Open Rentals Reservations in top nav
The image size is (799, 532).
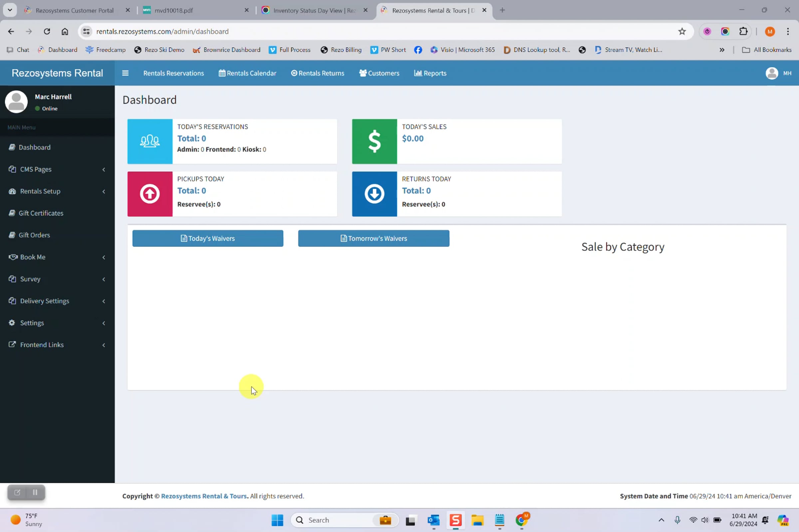tap(173, 73)
